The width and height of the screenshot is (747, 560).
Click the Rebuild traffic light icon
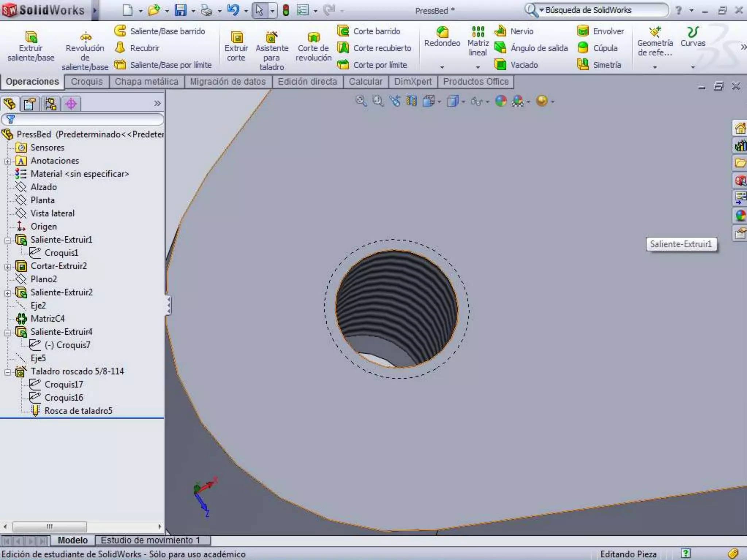point(286,10)
